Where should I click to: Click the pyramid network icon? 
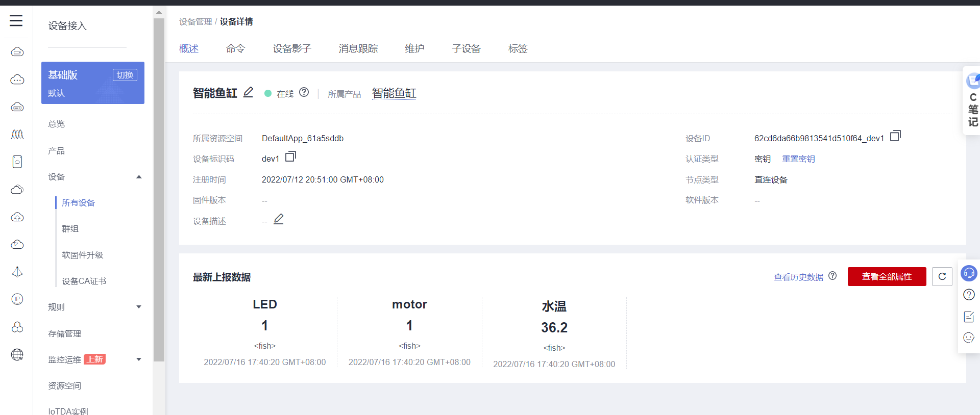coord(17,272)
